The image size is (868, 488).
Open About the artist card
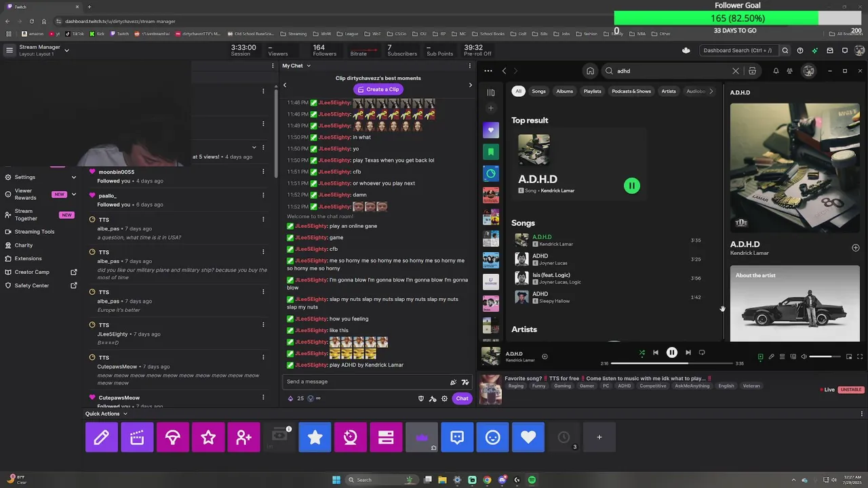tap(795, 304)
